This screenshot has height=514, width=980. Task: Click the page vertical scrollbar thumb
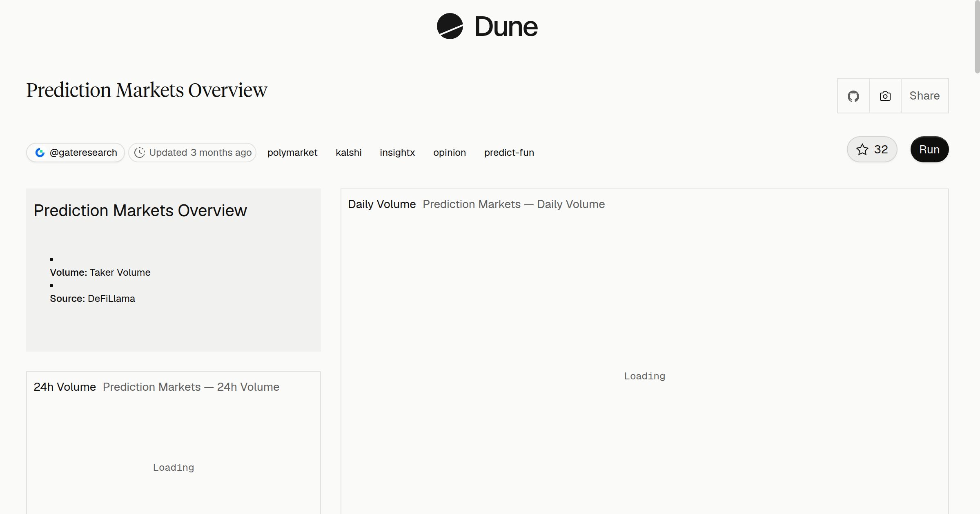pyautogui.click(x=977, y=37)
